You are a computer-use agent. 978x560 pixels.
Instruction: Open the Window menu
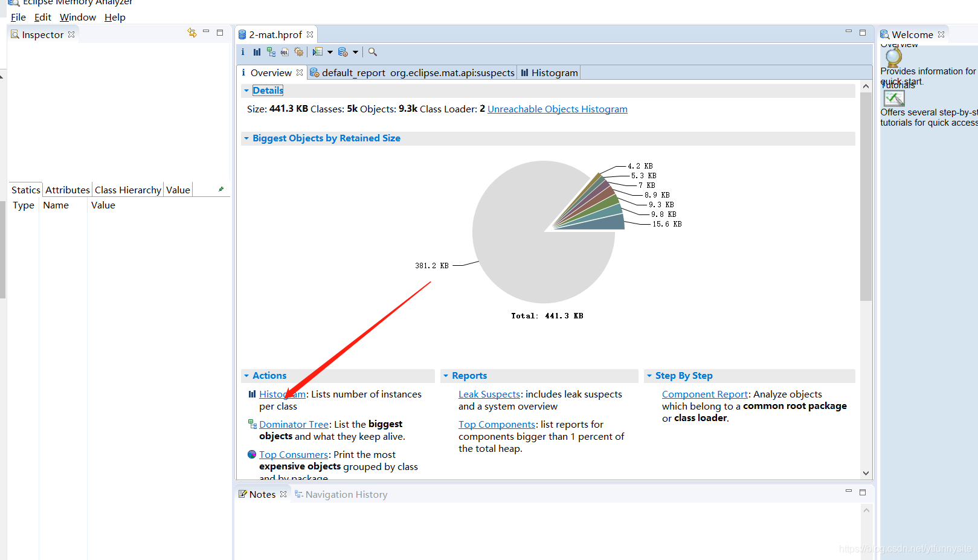tap(77, 17)
